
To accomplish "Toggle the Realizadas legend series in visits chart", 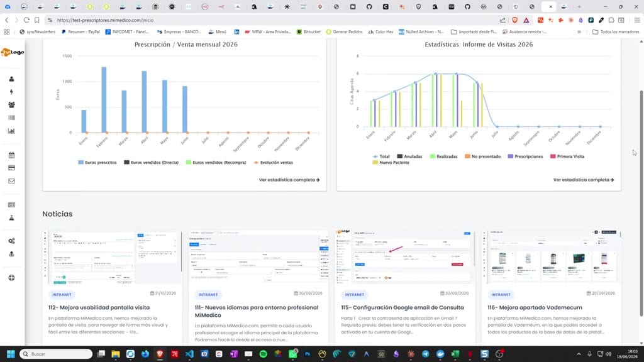I will [443, 156].
